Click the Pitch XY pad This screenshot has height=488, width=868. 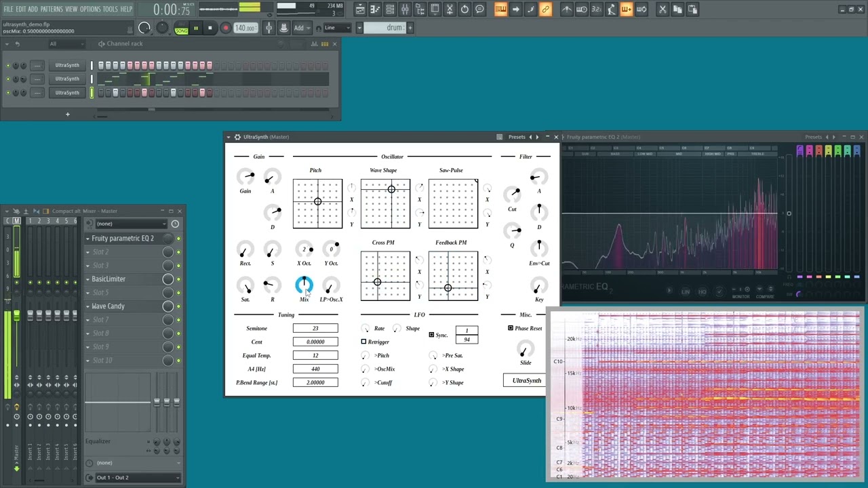click(317, 203)
